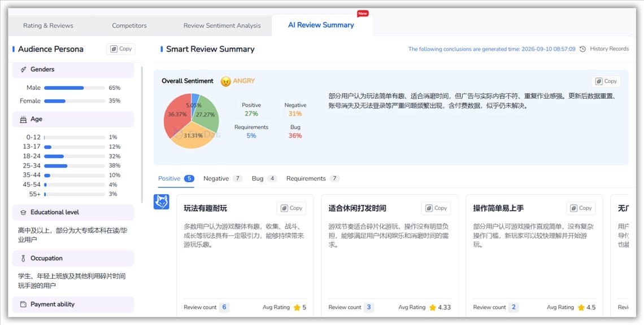Viewport: 644px width, 325px height.
Task: Click the Requirements 5% legend value
Action: coord(251,136)
